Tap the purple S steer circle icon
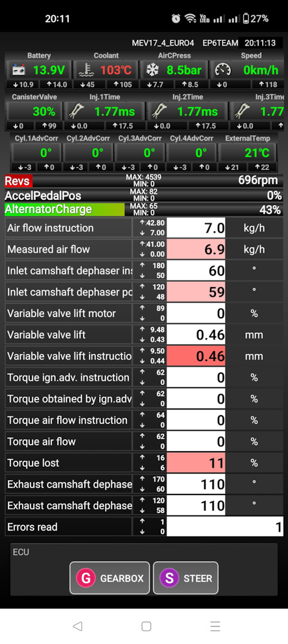The height and width of the screenshot is (644, 288). pyautogui.click(x=169, y=579)
